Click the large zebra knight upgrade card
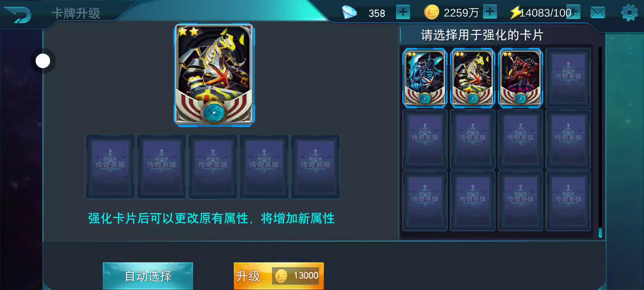Viewport: 644px width, 290px height. 214,75
